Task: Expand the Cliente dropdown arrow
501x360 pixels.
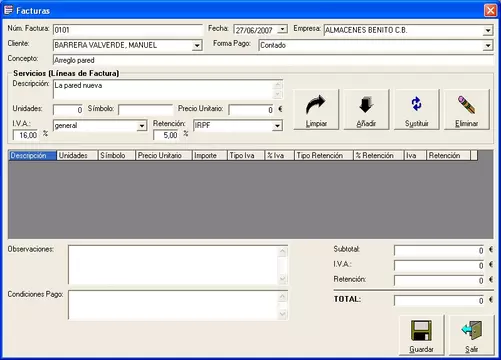Action: click(197, 45)
